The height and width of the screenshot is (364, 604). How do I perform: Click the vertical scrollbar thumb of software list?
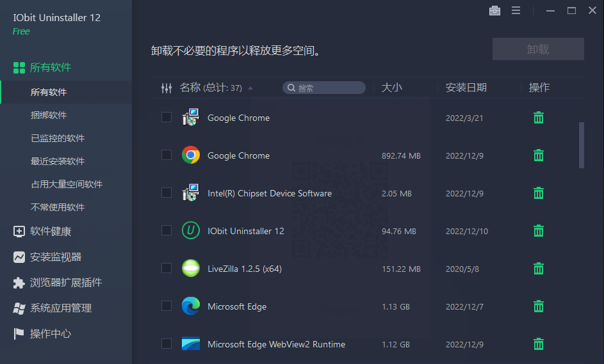(x=582, y=145)
